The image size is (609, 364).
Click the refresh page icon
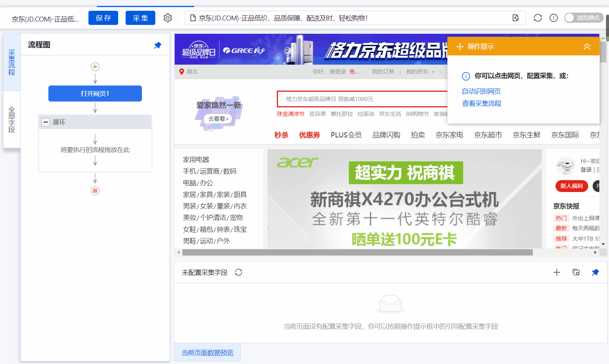[538, 18]
